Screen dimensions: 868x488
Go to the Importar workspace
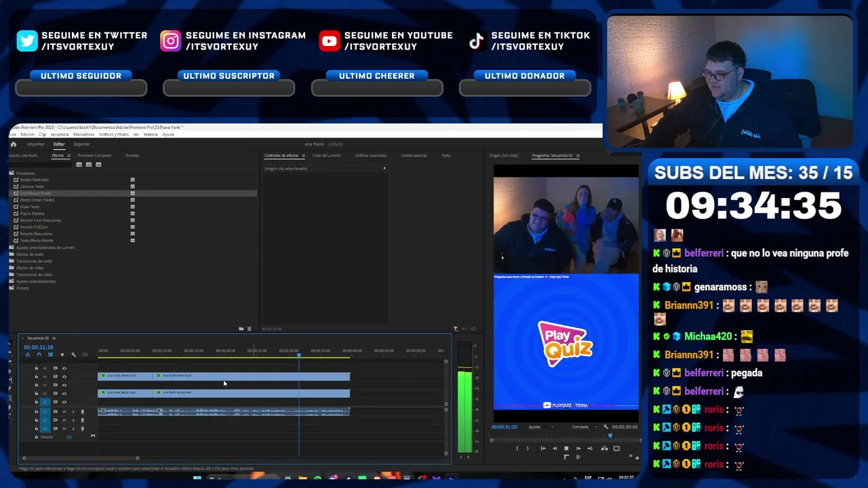click(35, 144)
